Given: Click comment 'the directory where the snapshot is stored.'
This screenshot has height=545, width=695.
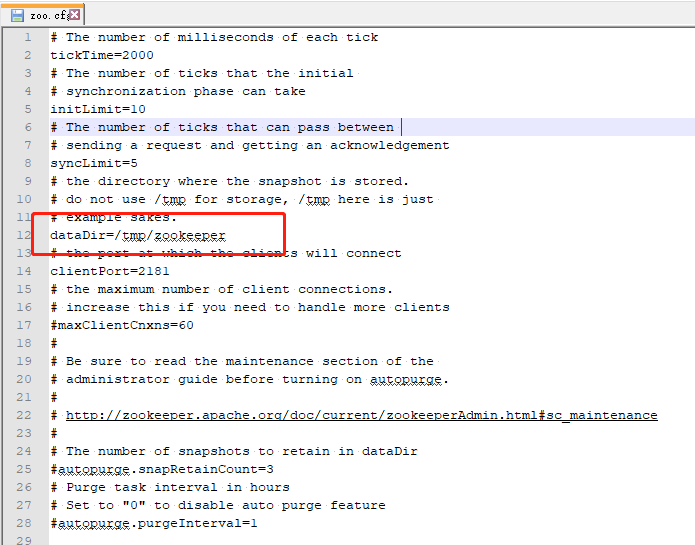Looking at the screenshot, I should pos(237,181).
